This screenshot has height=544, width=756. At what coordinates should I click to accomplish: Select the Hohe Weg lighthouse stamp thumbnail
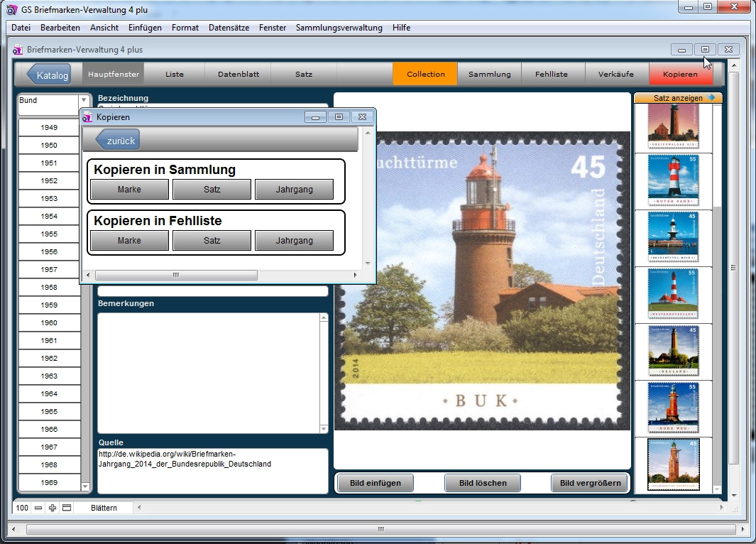(x=673, y=407)
